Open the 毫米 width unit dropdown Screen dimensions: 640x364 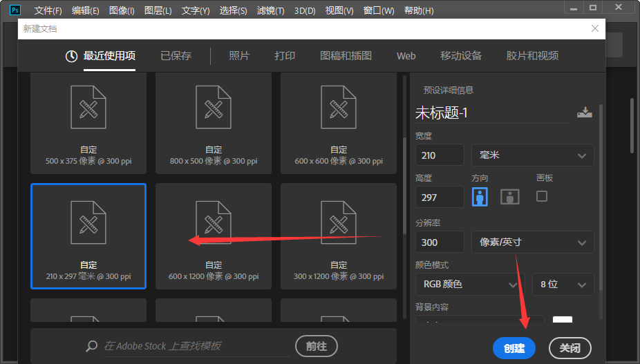[x=533, y=155]
